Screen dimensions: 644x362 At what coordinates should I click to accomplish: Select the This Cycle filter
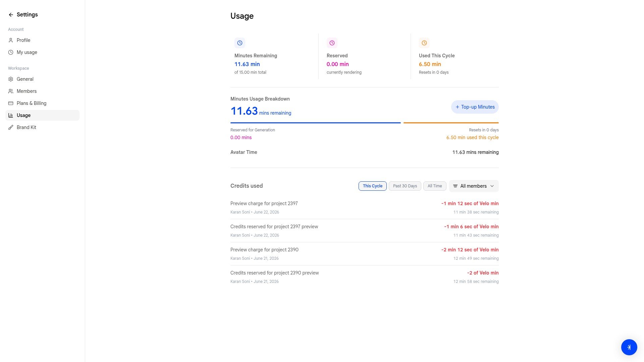click(372, 186)
